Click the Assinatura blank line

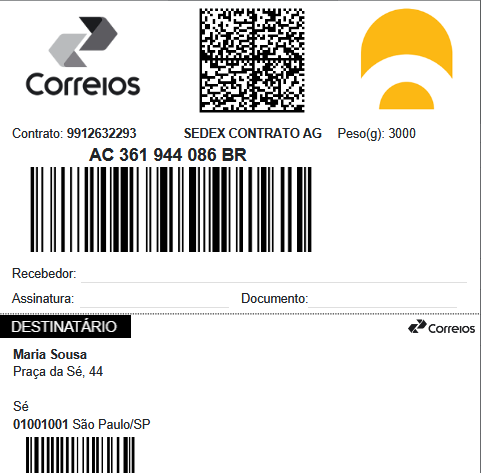[x=154, y=307]
